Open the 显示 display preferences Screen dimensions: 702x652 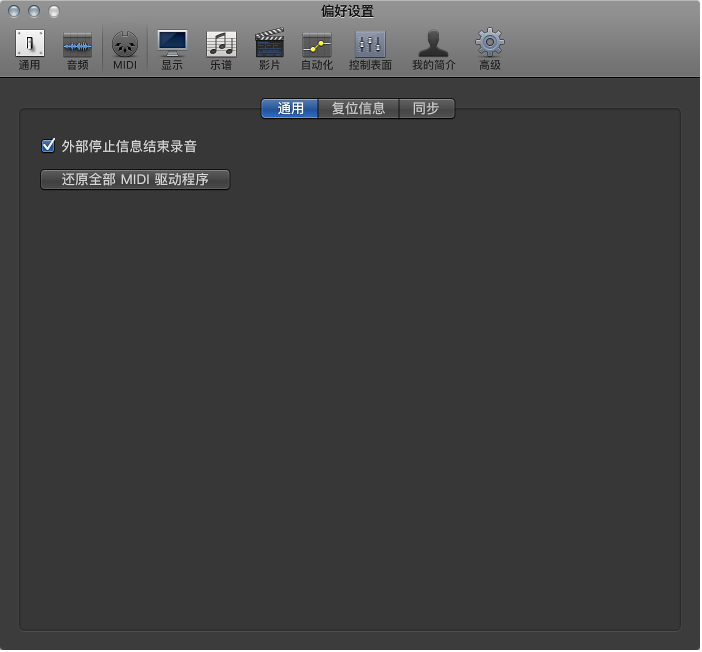[172, 50]
